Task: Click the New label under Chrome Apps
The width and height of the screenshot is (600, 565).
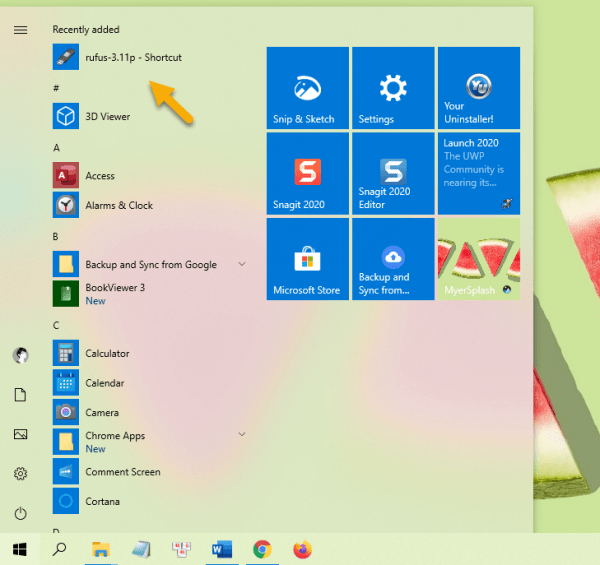Action: 95,449
